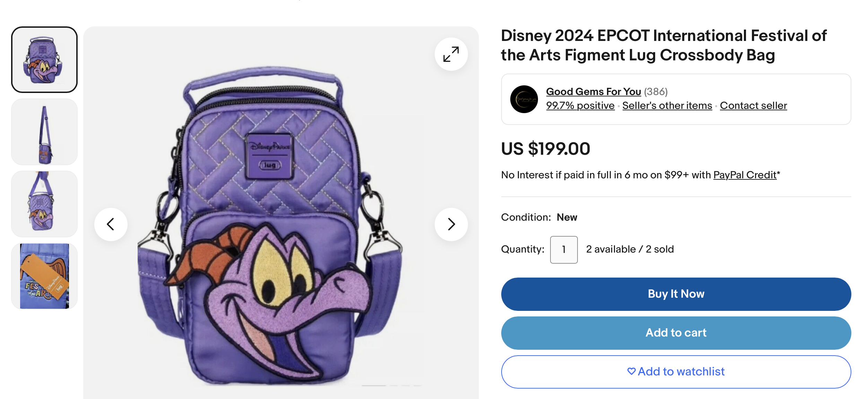Screen dimensions: 868x399
Task: View the third thumbnail of the hanging bag
Action: point(44,204)
